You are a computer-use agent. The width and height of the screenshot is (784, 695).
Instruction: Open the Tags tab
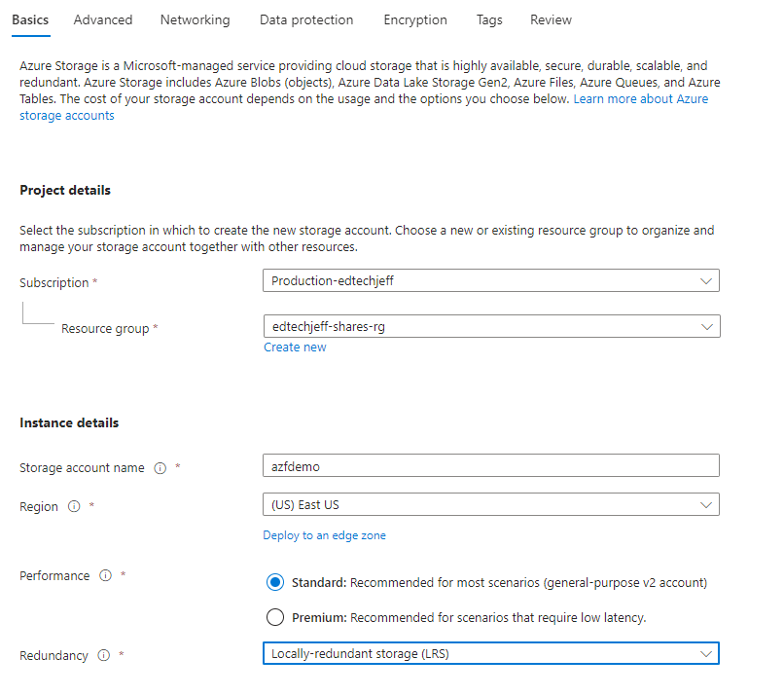coord(489,19)
